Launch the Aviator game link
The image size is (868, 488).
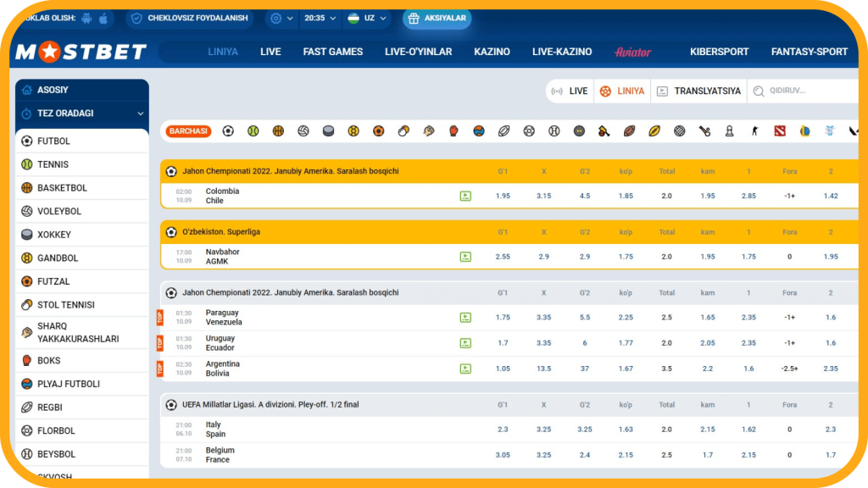[x=632, y=52]
